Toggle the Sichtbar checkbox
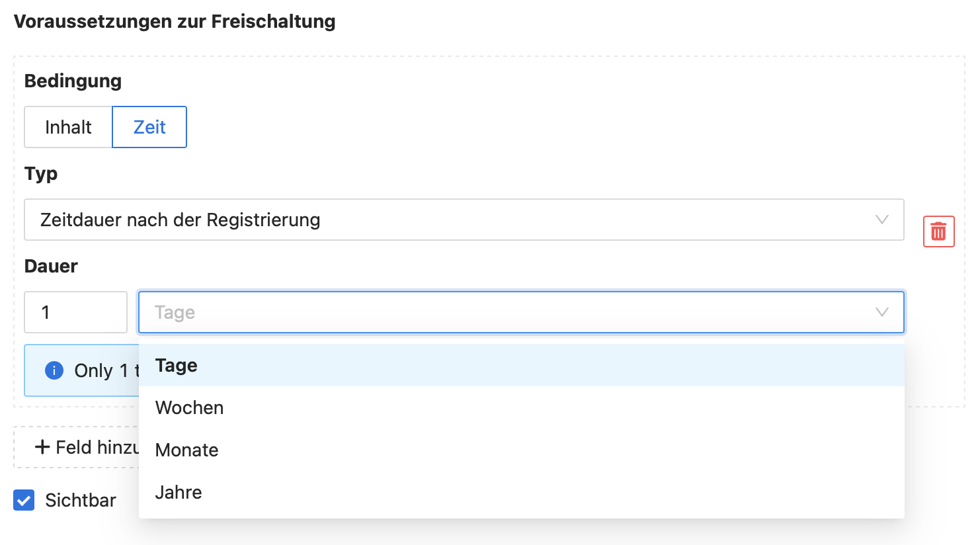This screenshot has height=545, width=980. tap(24, 501)
